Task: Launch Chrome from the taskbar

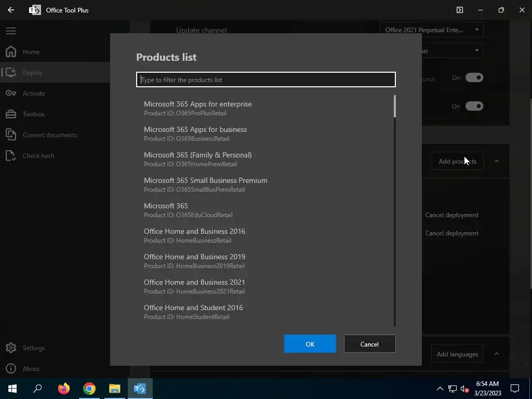Action: [89, 389]
